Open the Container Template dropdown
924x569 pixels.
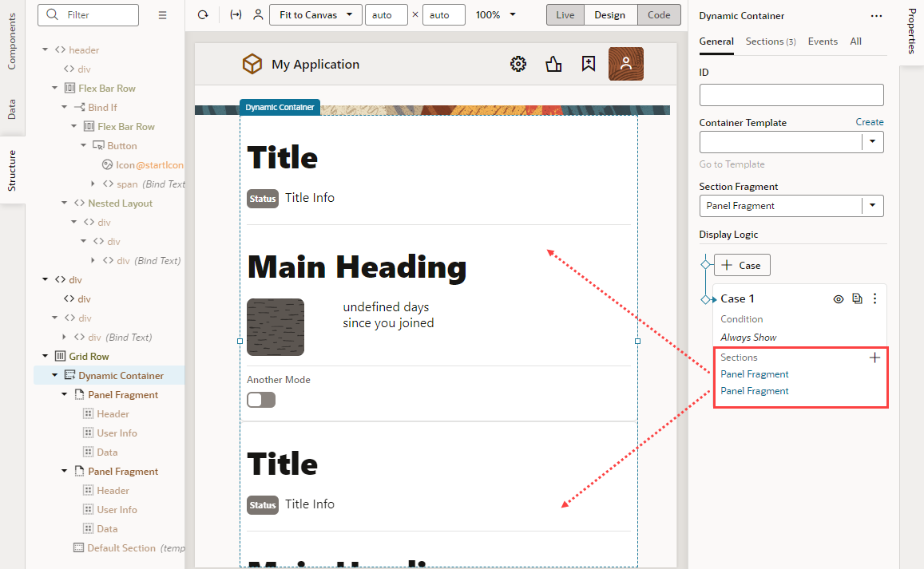873,142
